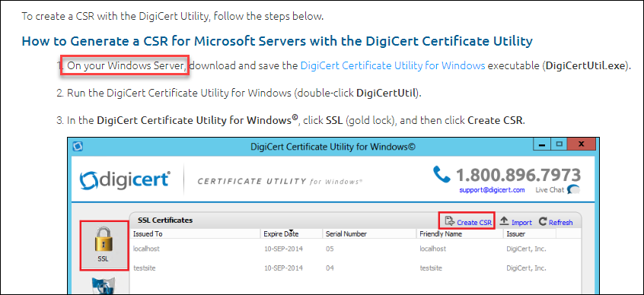Click the Live Chat bubble icon

pyautogui.click(x=573, y=189)
